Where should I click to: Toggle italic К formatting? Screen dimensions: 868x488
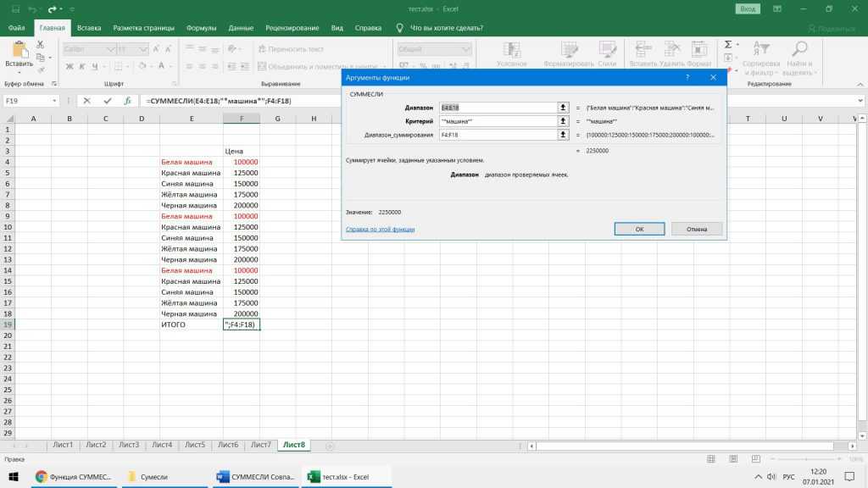[x=82, y=66]
